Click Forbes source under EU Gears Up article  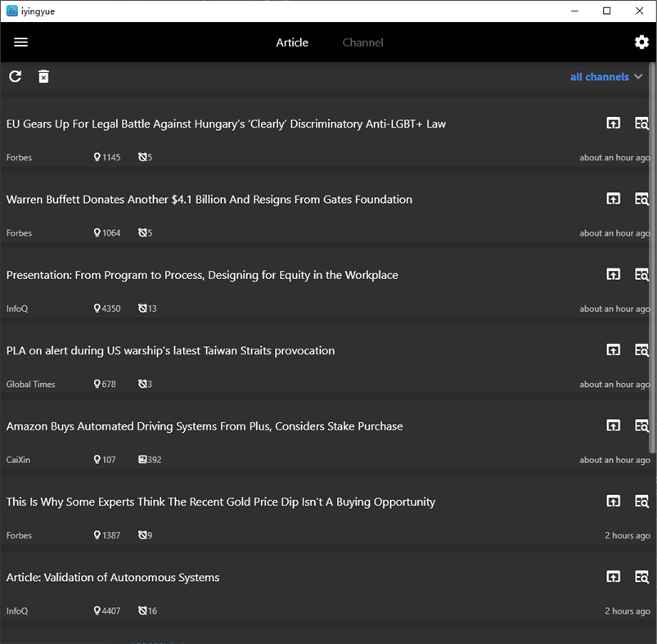19,158
